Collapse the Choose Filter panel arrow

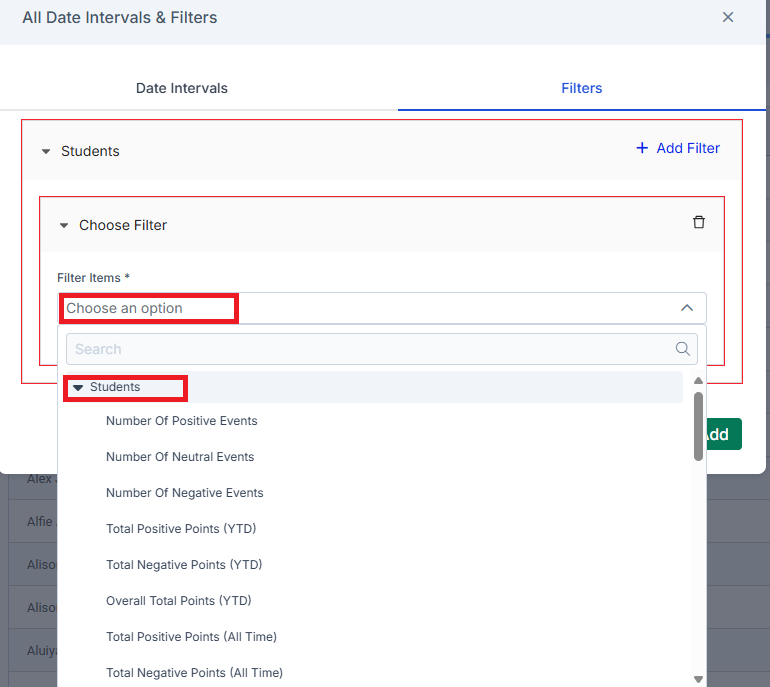(64, 225)
